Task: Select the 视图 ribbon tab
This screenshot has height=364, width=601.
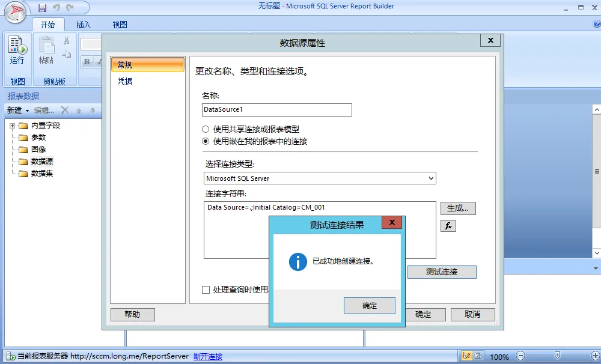Action: [x=120, y=25]
